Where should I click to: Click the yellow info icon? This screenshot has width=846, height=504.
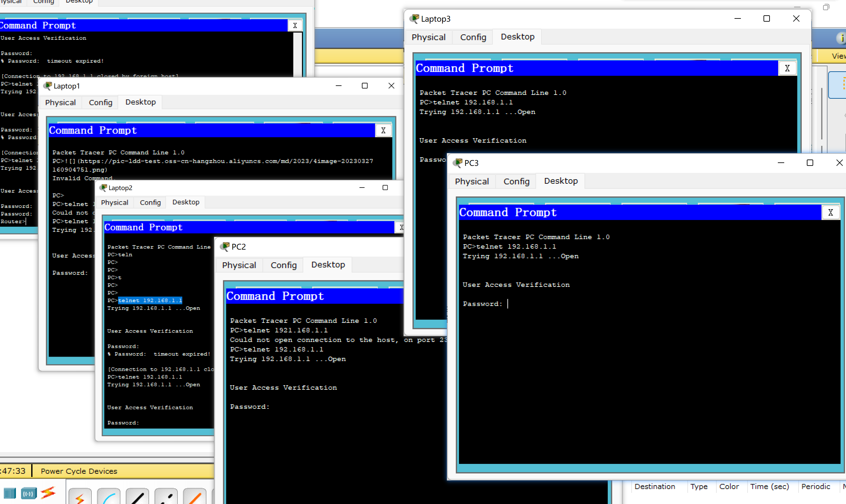tap(841, 38)
